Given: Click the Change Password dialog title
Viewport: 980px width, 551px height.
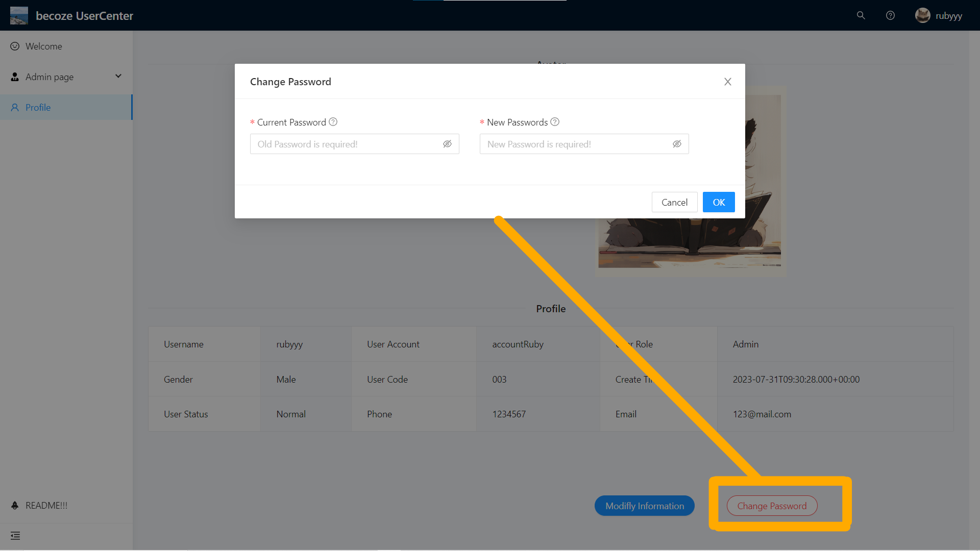Looking at the screenshot, I should tap(290, 82).
